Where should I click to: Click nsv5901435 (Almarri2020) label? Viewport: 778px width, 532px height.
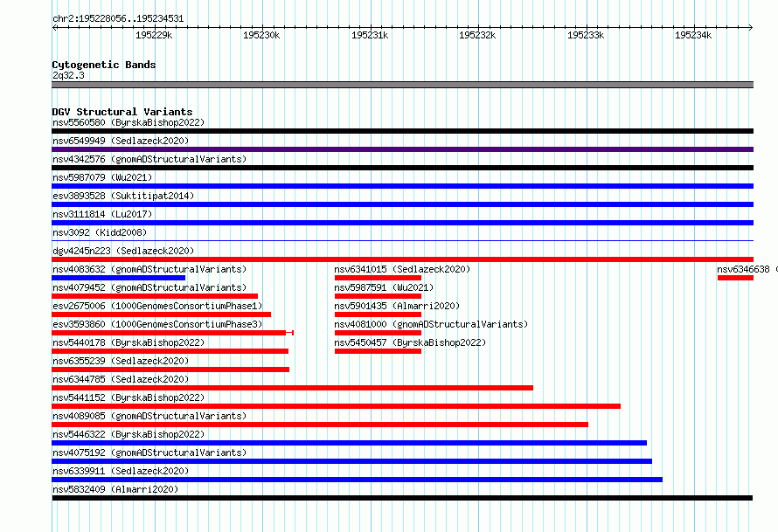[397, 306]
